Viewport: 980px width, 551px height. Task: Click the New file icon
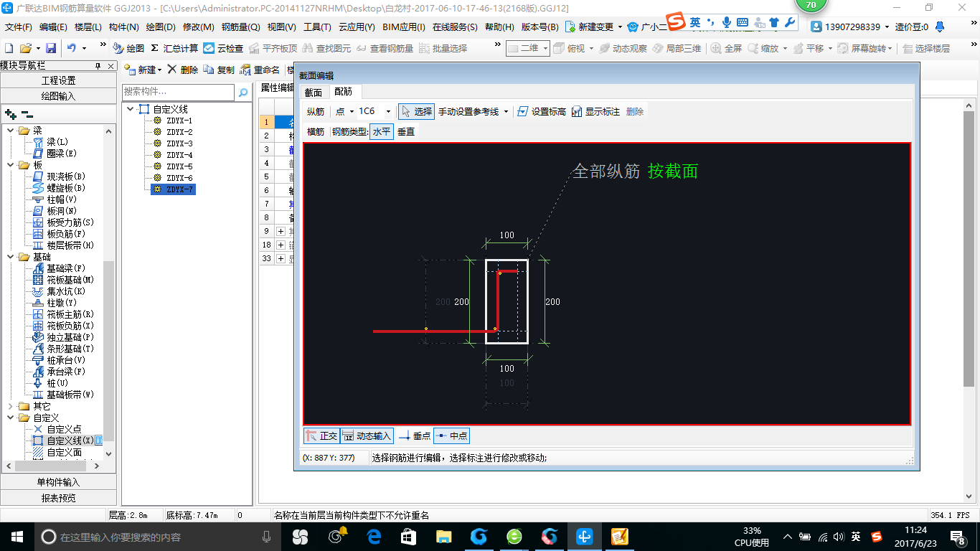tap(9, 48)
